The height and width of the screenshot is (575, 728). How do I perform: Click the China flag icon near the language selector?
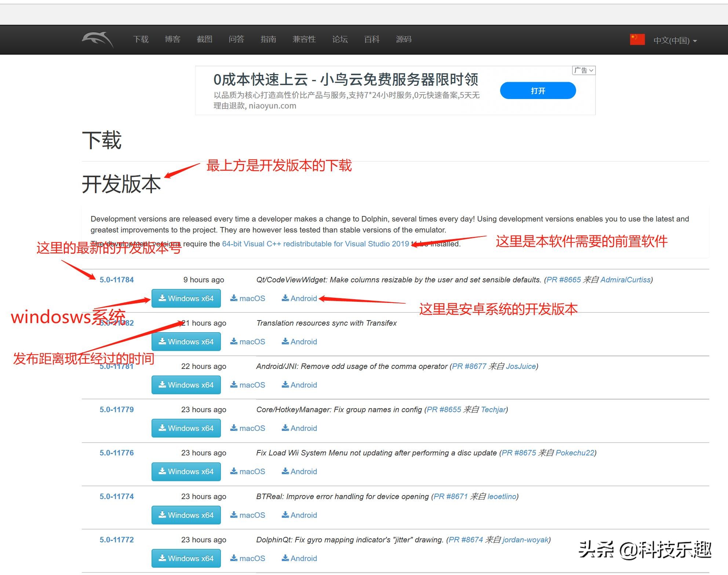[637, 39]
